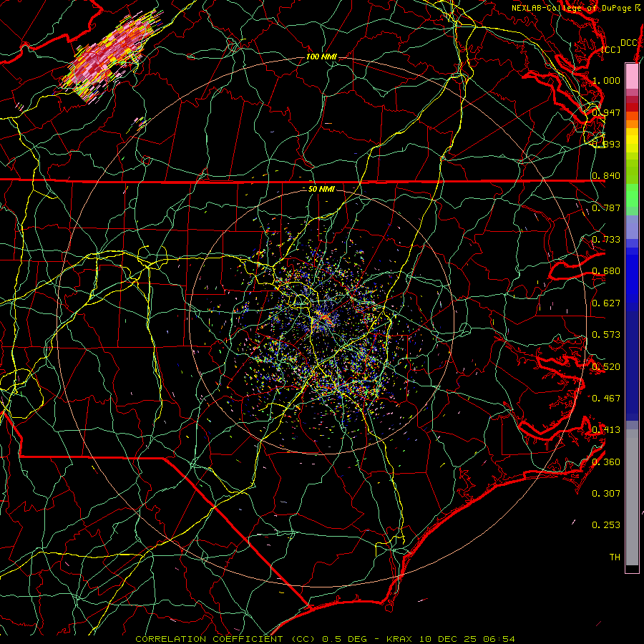Pick the gray segment of the color bar
This screenshot has height=644, width=644.
click(x=632, y=497)
